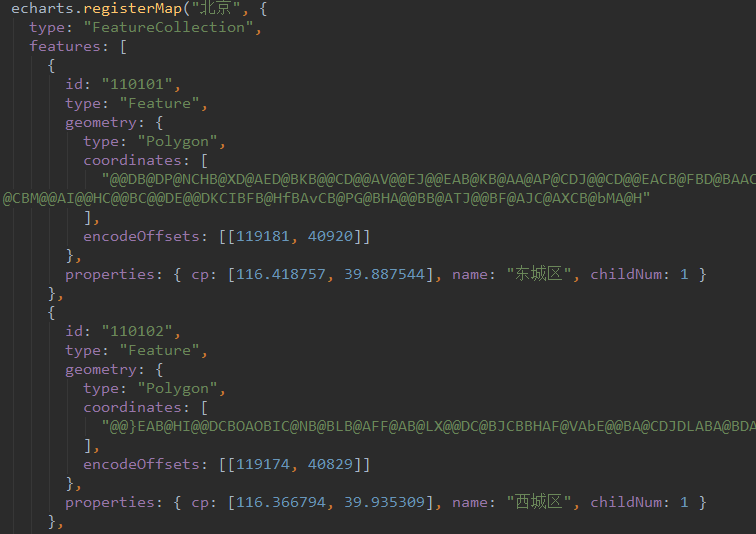This screenshot has width=756, height=534.
Task: Click the "FeatureCollection" string value
Action: (169, 27)
